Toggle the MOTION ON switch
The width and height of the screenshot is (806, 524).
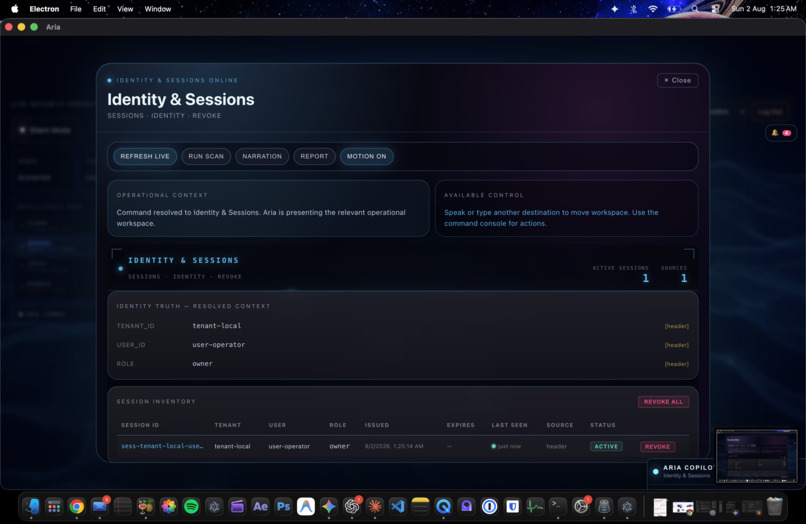pos(366,156)
